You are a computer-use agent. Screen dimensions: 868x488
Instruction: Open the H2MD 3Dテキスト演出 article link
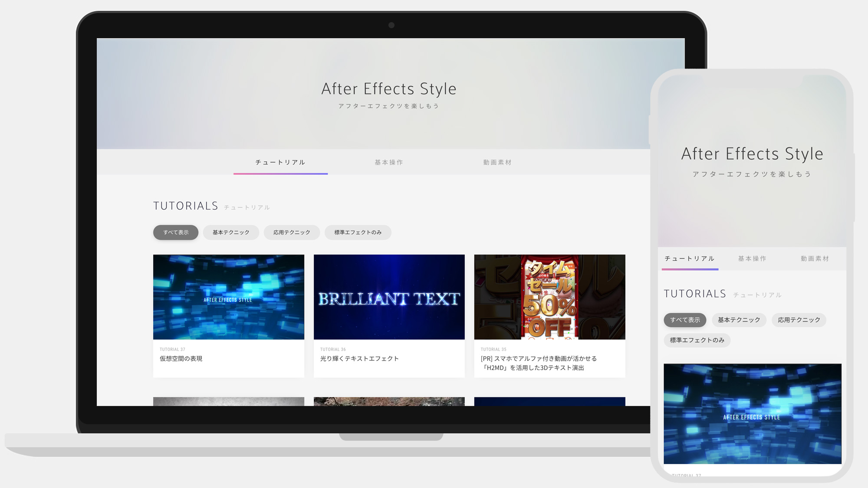539,363
